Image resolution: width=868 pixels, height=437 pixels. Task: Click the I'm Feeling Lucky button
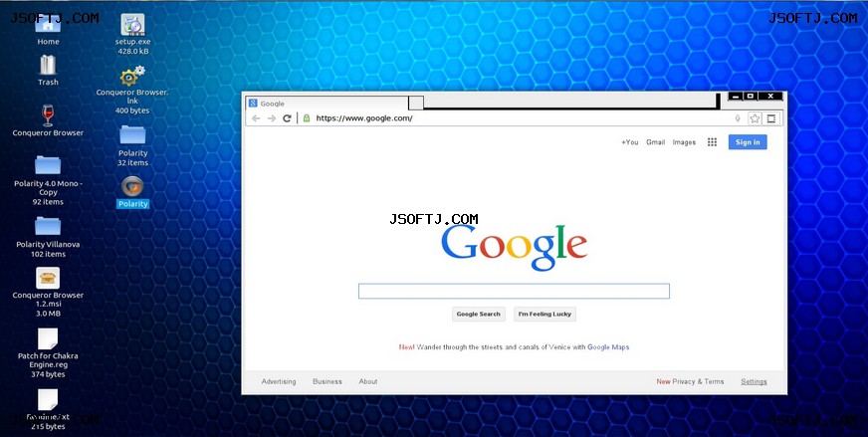pyautogui.click(x=544, y=314)
